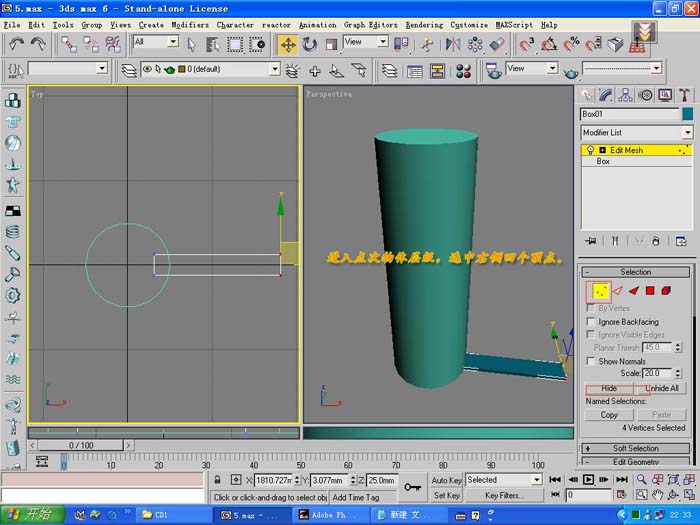Toggle the selection lock padlock
700x525 pixels.
[217, 480]
